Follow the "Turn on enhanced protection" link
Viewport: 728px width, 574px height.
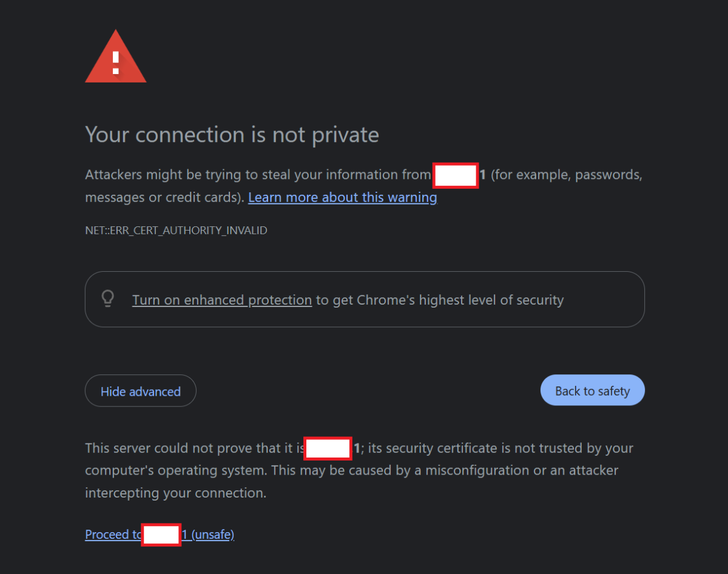click(x=221, y=300)
